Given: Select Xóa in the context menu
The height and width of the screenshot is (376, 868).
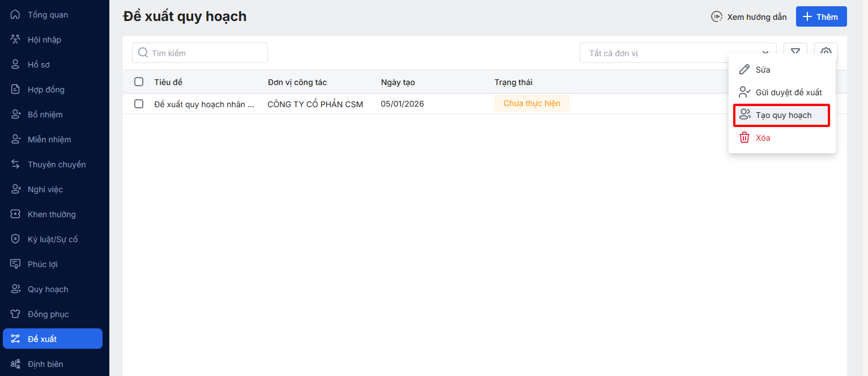Looking at the screenshot, I should (763, 138).
